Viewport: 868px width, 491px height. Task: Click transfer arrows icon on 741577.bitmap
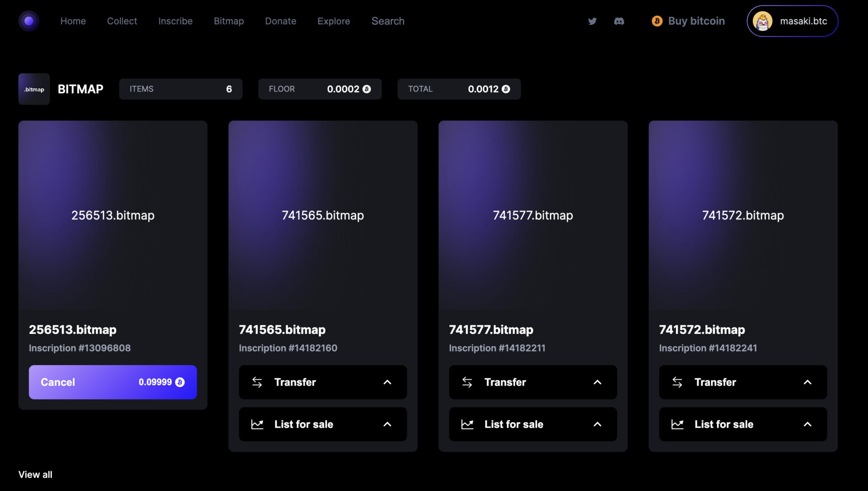point(467,382)
